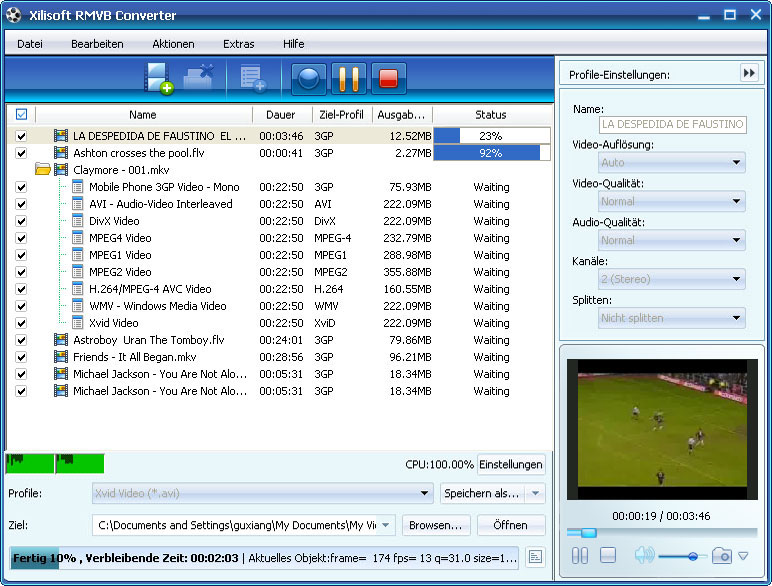Image resolution: width=772 pixels, height=586 pixels.
Task: Uncheck LA DESPEDIDA DE FAUSTINO checkbox
Action: 21,136
